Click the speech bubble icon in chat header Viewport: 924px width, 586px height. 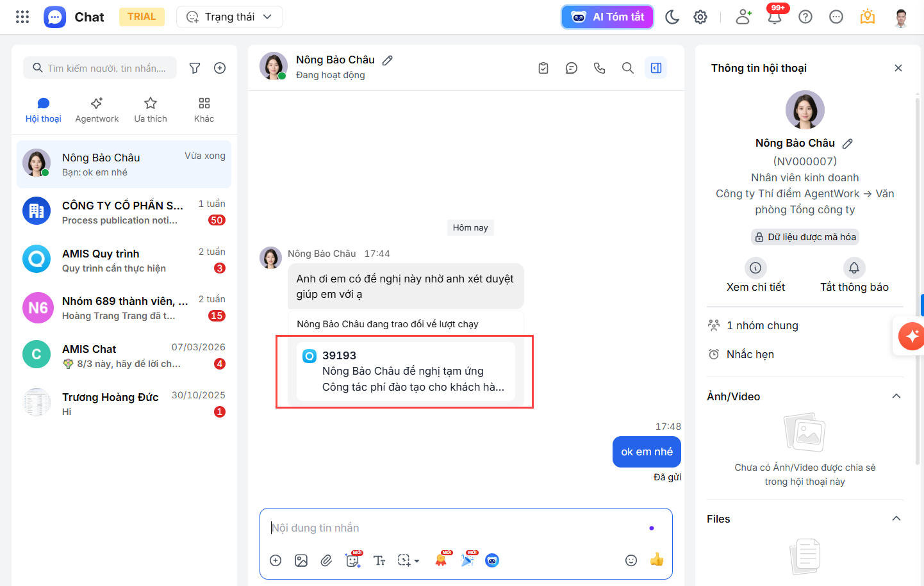(572, 68)
